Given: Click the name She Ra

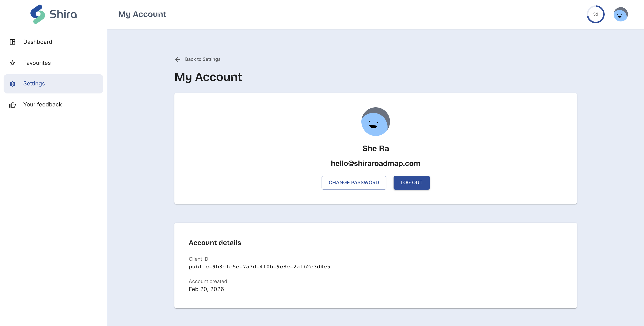Looking at the screenshot, I should [x=375, y=148].
